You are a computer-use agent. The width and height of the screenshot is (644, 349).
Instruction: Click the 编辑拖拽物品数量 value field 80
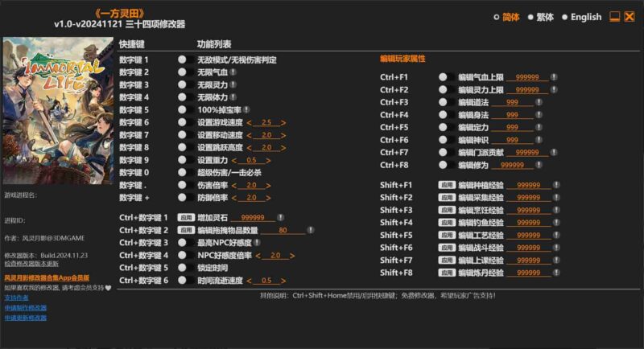tap(283, 230)
